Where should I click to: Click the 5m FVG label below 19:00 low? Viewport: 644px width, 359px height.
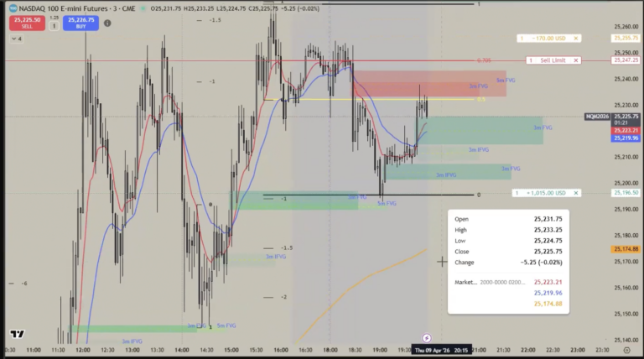coord(387,203)
